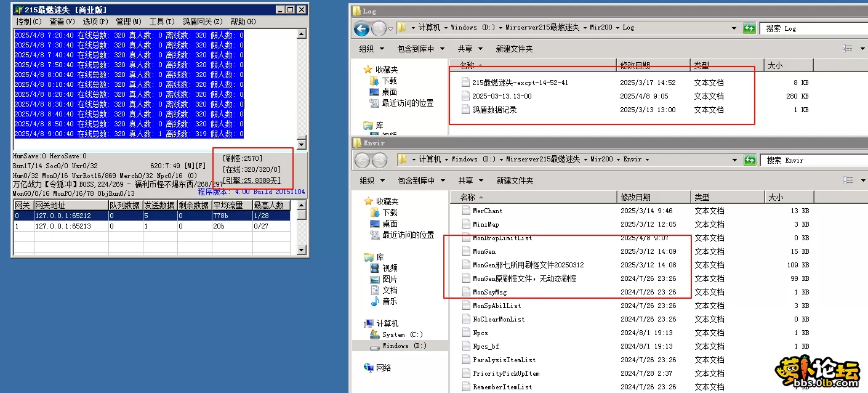Viewport: 868px width, 393px height.
Task: Open the 查看(V) menu
Action: [x=62, y=22]
